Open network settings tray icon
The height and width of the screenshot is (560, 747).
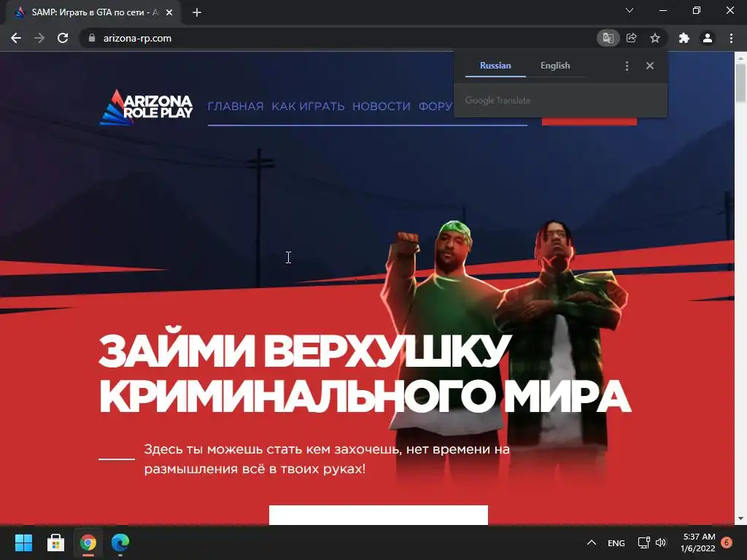coord(643,542)
